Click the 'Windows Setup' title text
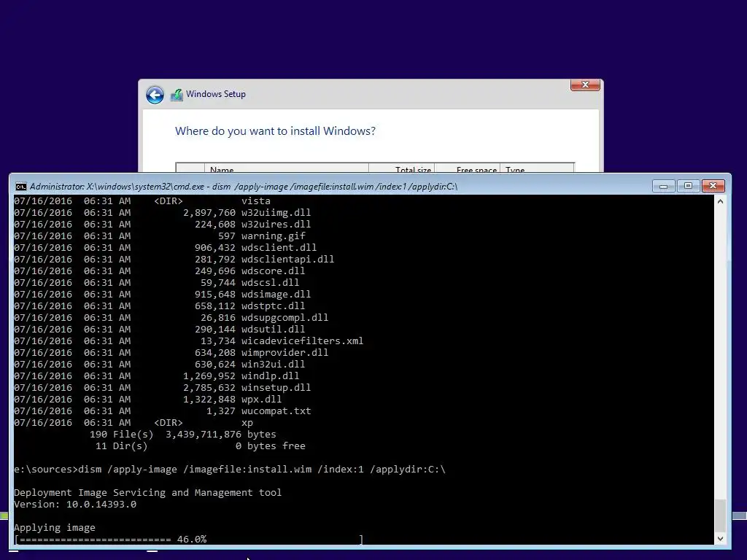 [x=216, y=94]
